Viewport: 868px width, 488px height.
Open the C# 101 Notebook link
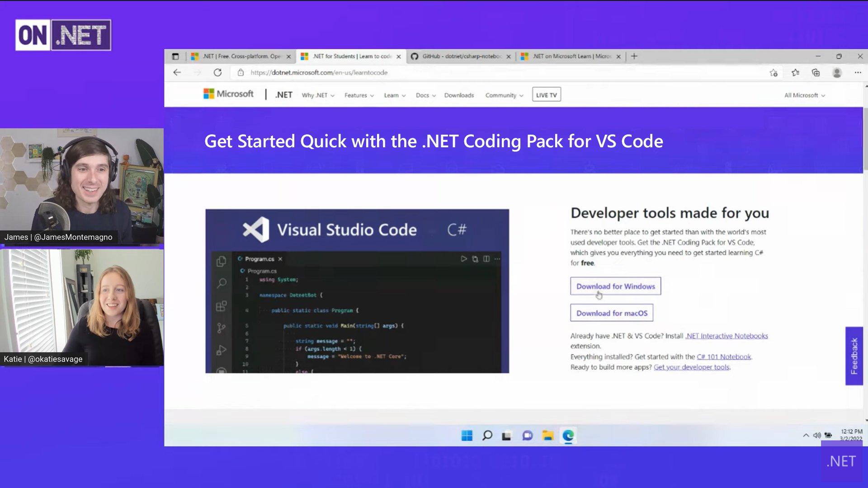click(x=723, y=357)
